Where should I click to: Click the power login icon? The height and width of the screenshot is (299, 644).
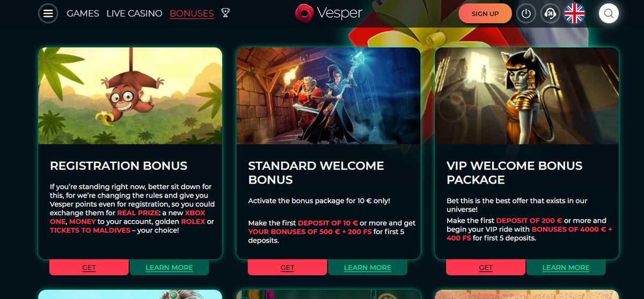click(526, 14)
